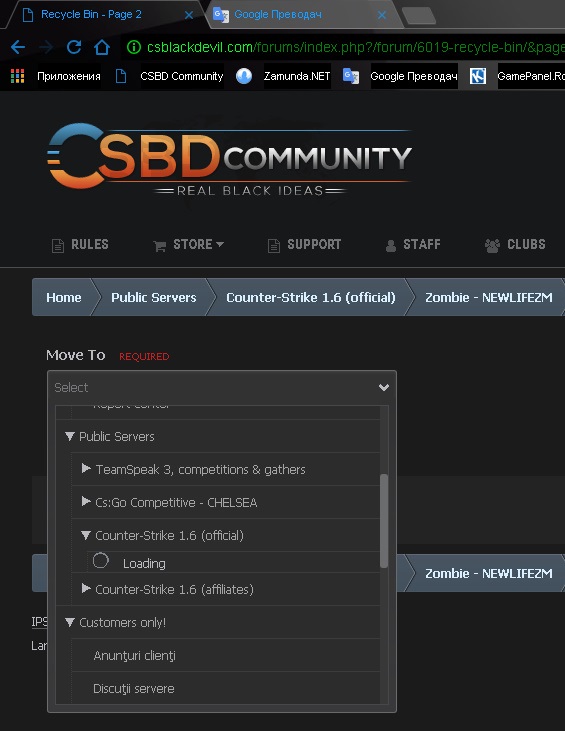Image resolution: width=565 pixels, height=731 pixels.
Task: Collapse Counter-Strike 1.6 (official) triangle
Action: tap(86, 535)
